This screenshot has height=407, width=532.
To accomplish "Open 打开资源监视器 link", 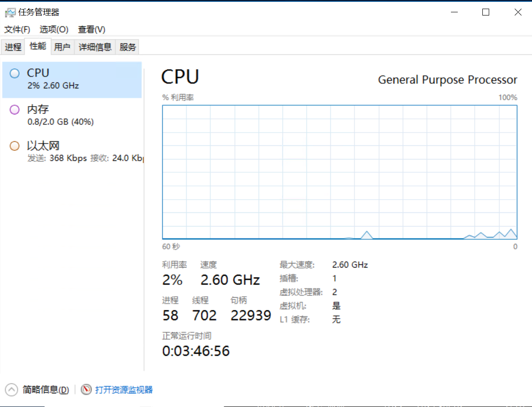I will click(x=124, y=390).
